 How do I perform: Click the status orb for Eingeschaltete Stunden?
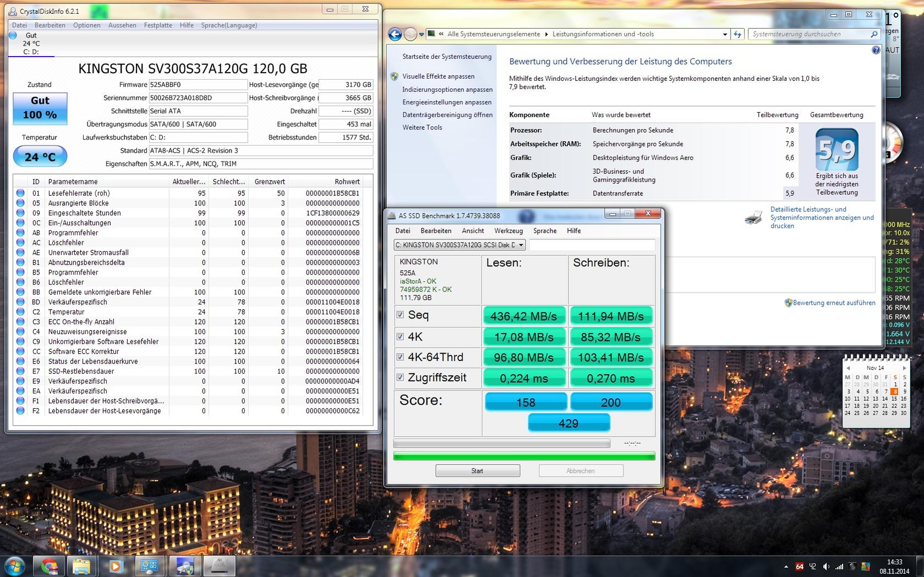[20, 213]
